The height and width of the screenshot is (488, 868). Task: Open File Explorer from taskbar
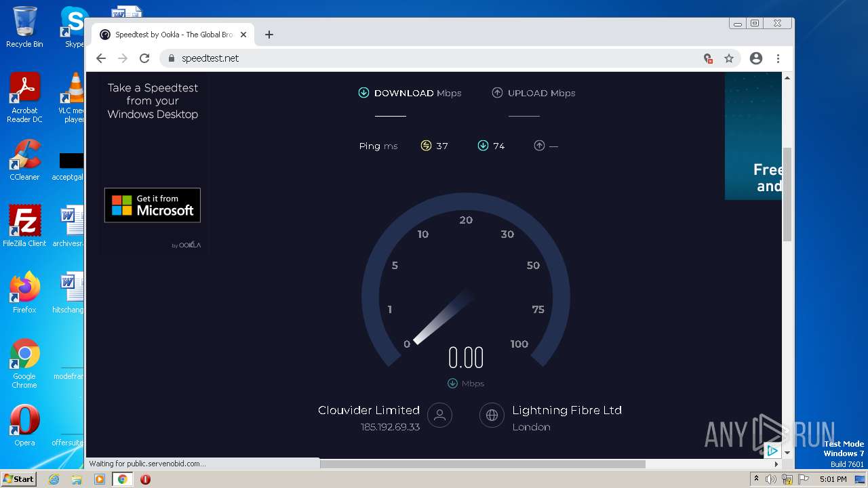pyautogui.click(x=77, y=479)
